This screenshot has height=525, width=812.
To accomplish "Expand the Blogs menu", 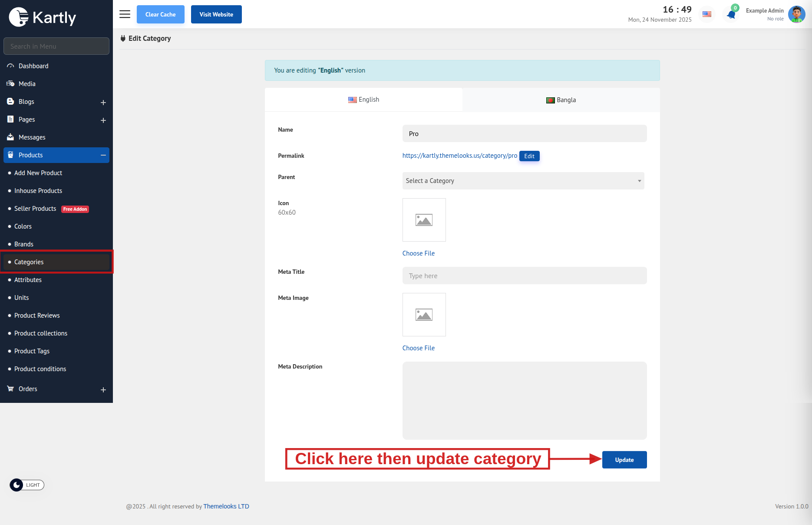I will pos(103,103).
